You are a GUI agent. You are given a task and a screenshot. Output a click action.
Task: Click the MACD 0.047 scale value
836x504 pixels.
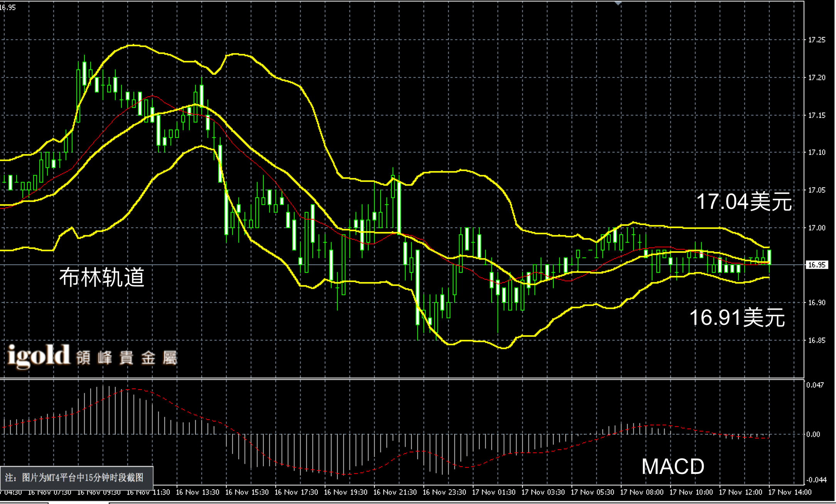click(x=815, y=385)
